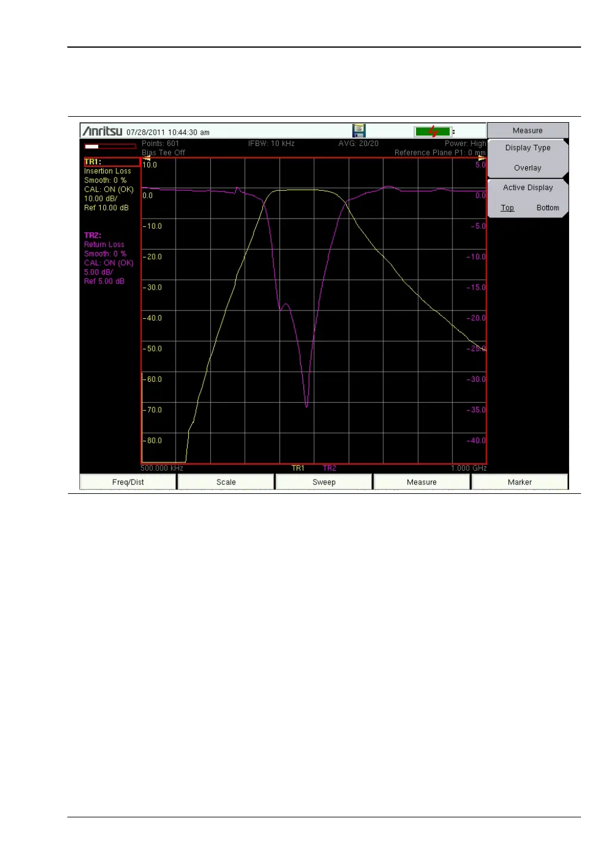Click the yellow right reference marker arrow
This screenshot has height=868, width=615.
point(482,158)
